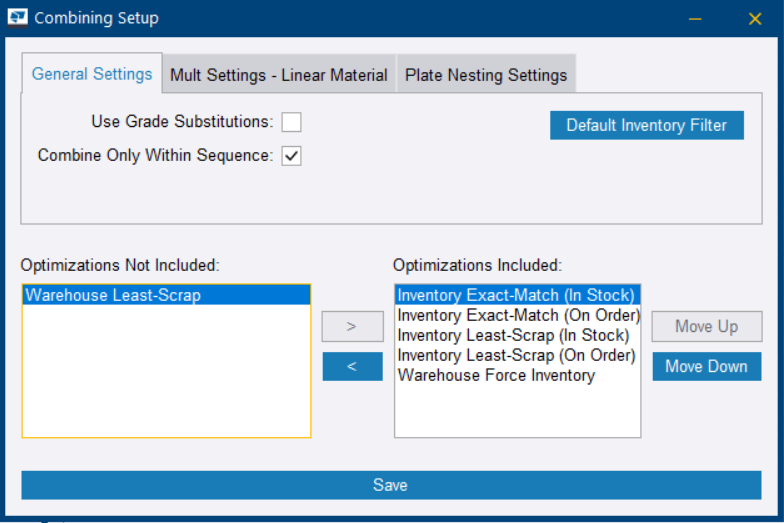Select Inventory Exact-Match (On Order) item
Screen dimensions: 784x523
click(518, 315)
